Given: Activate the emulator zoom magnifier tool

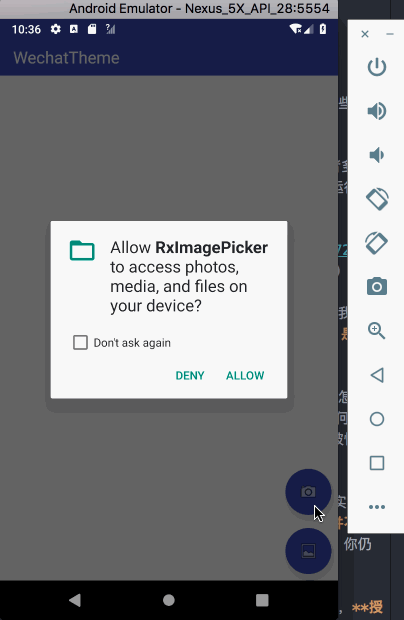Looking at the screenshot, I should (x=377, y=331).
